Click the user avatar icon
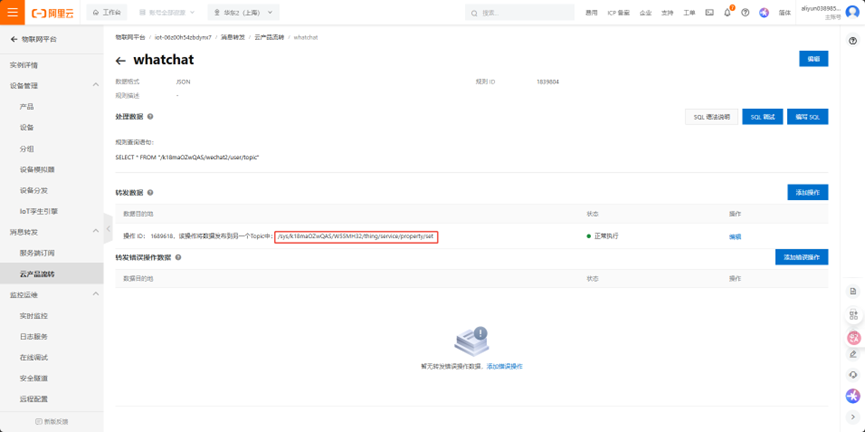The height and width of the screenshot is (432, 865). 852,12
